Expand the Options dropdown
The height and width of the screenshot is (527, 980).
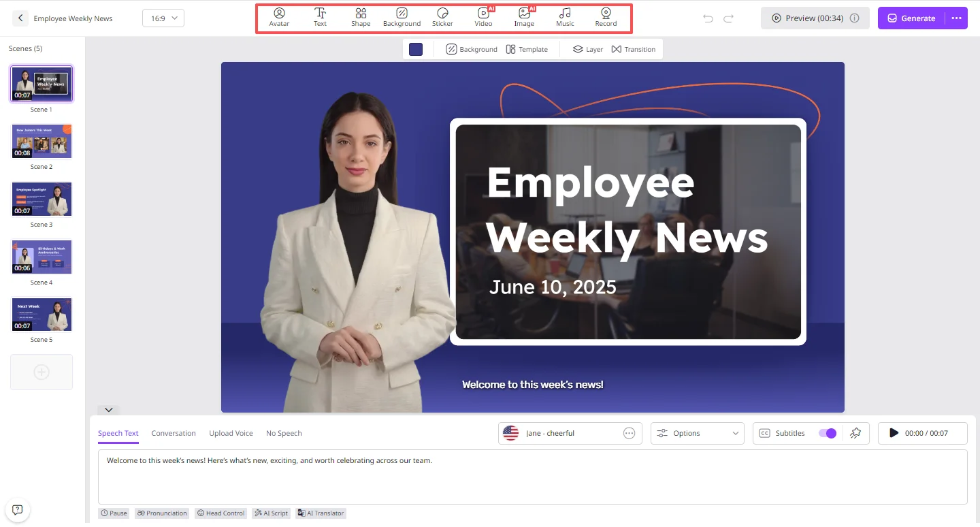(x=698, y=433)
